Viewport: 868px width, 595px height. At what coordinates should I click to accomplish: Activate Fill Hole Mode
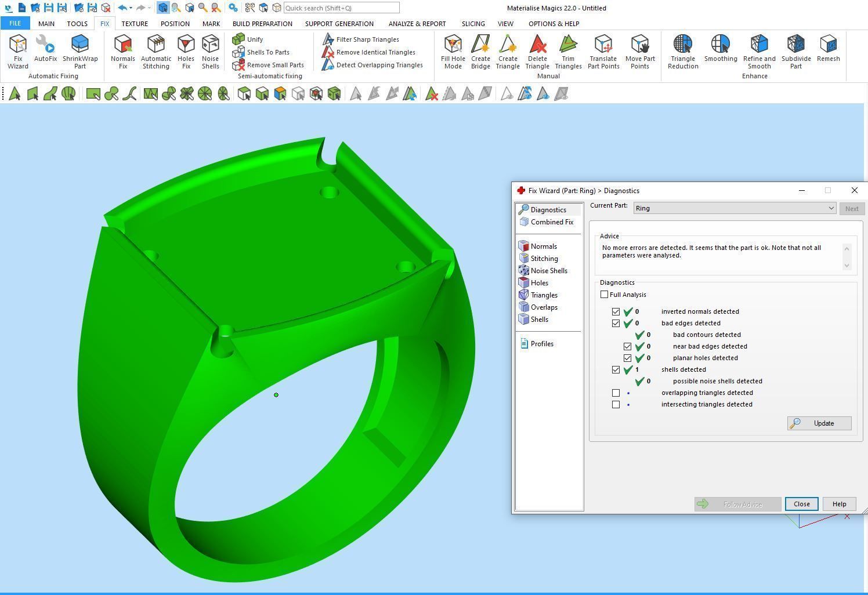(x=453, y=52)
